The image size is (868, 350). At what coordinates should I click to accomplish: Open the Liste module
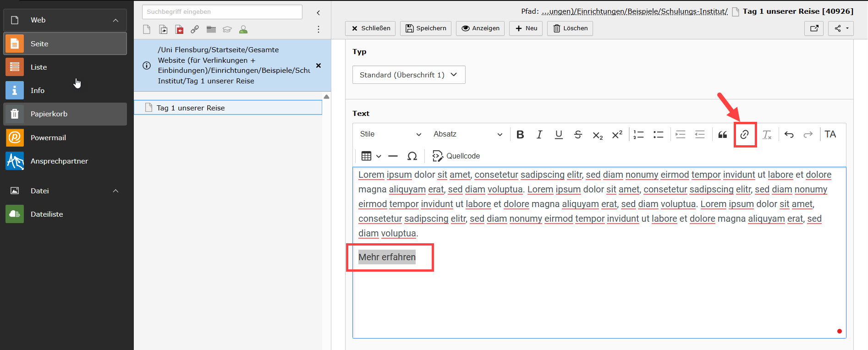[x=39, y=67]
